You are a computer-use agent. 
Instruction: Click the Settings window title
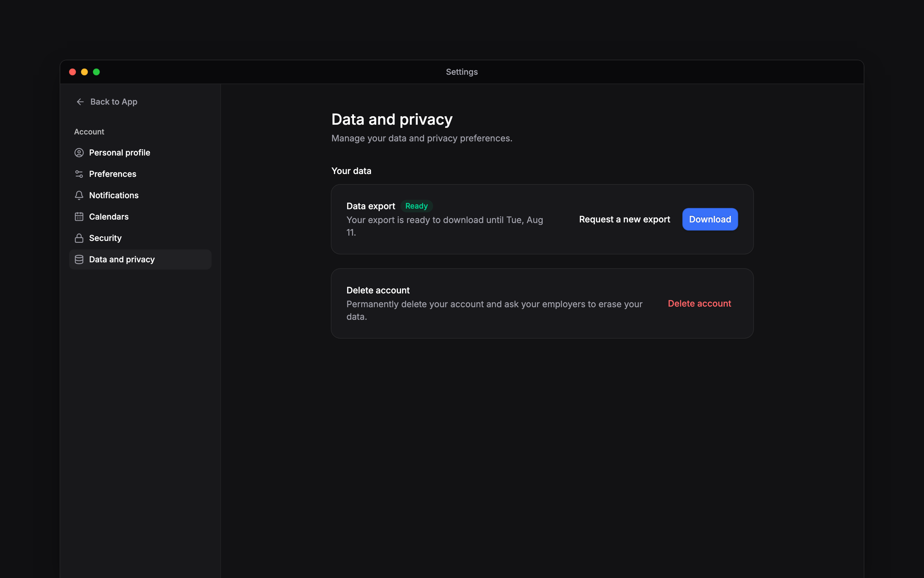462,72
